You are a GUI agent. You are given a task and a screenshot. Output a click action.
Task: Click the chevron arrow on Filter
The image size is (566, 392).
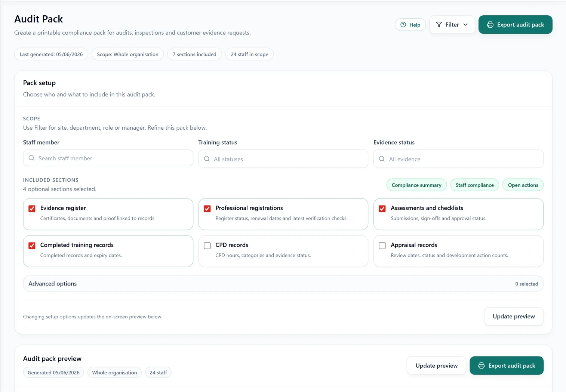coord(465,25)
